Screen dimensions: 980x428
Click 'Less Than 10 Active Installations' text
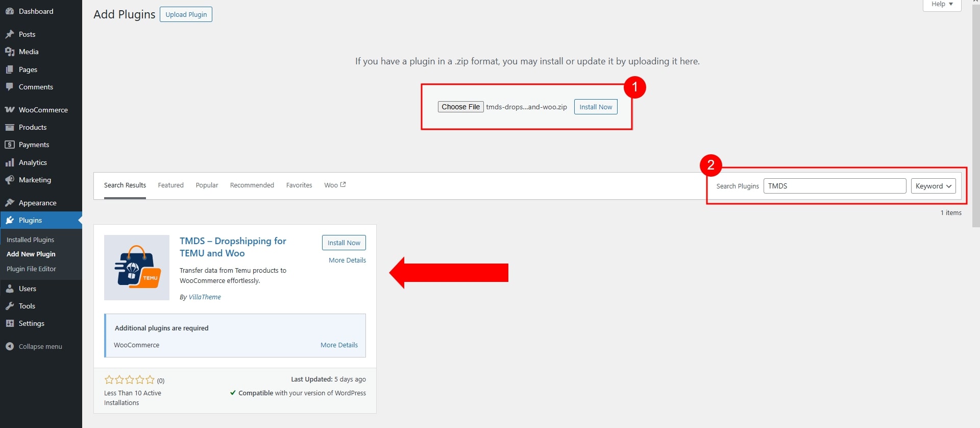(133, 398)
